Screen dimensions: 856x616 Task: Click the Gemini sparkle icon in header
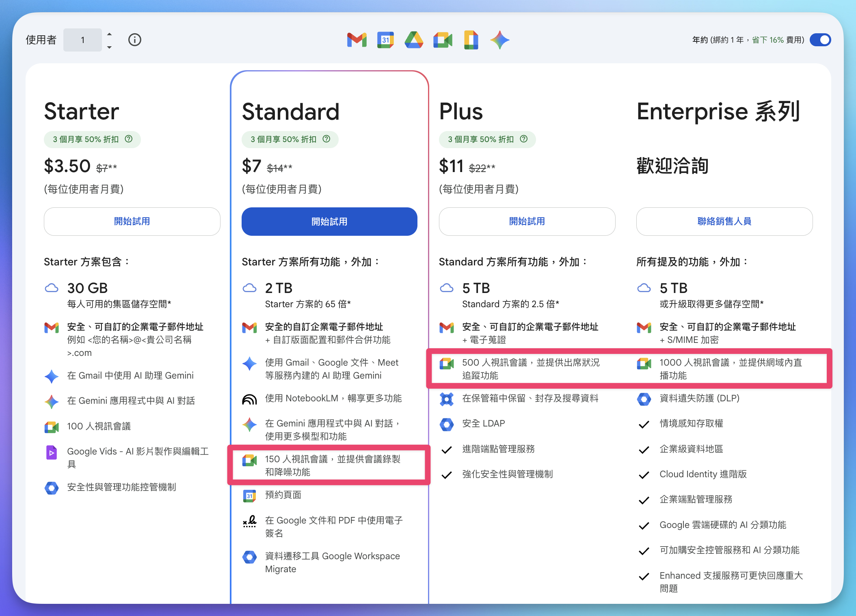click(499, 40)
